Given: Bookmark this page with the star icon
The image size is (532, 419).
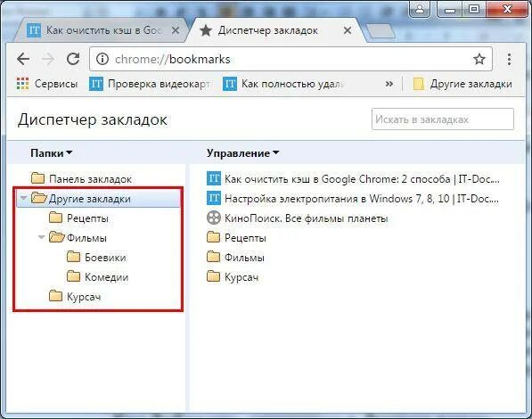Looking at the screenshot, I should [x=479, y=59].
